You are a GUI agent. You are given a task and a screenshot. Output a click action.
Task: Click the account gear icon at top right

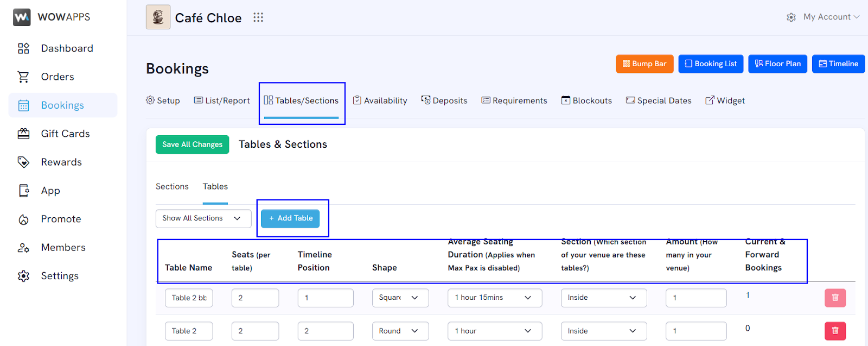click(x=792, y=17)
